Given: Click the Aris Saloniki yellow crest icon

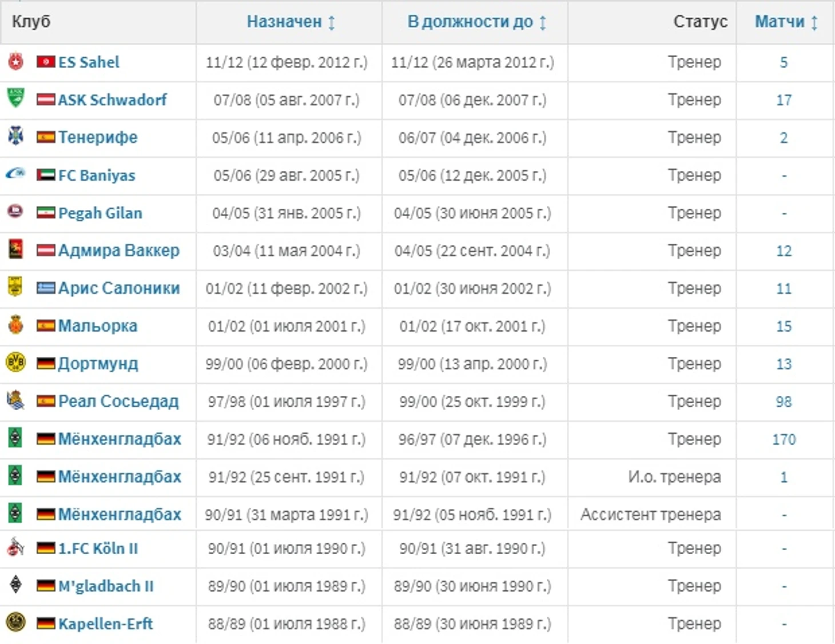Looking at the screenshot, I should click(16, 287).
